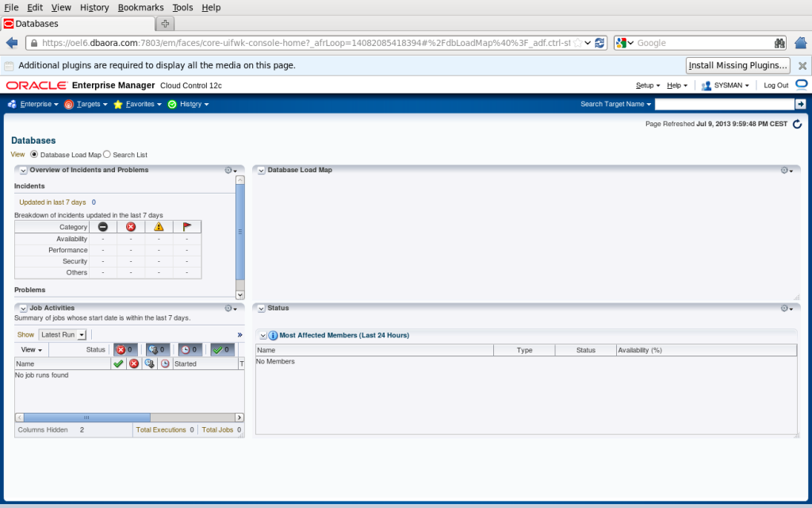Dismiss the missing plugins notification bar

coord(802,66)
